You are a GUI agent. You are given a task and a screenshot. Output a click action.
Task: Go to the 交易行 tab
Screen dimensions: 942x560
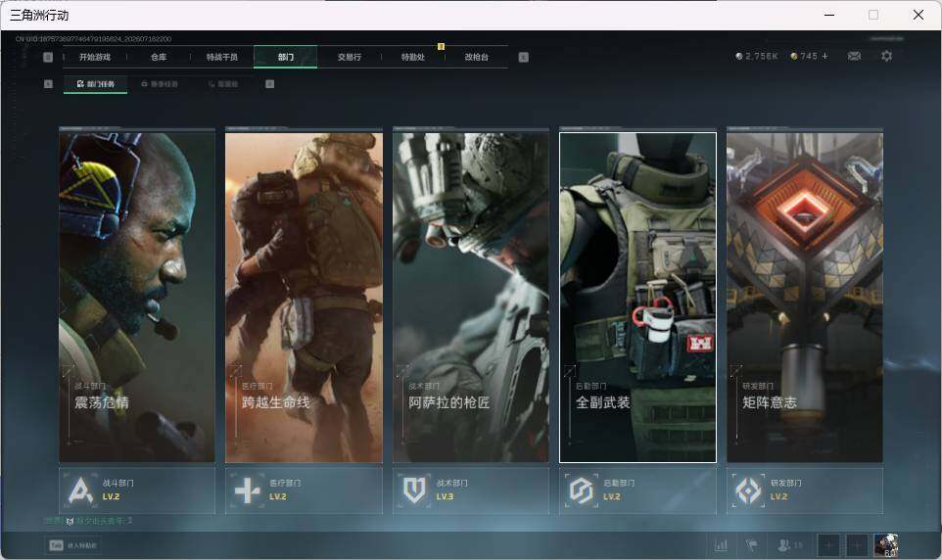(x=349, y=57)
